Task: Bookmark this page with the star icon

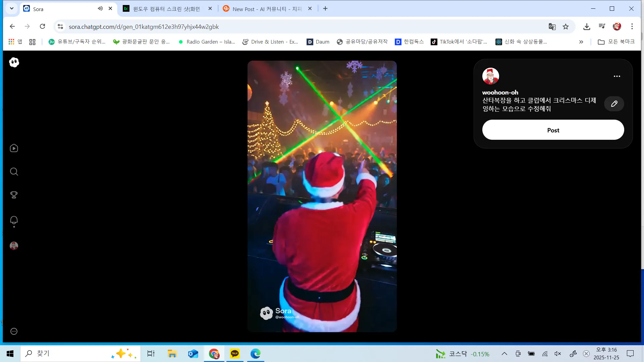Action: (x=566, y=26)
